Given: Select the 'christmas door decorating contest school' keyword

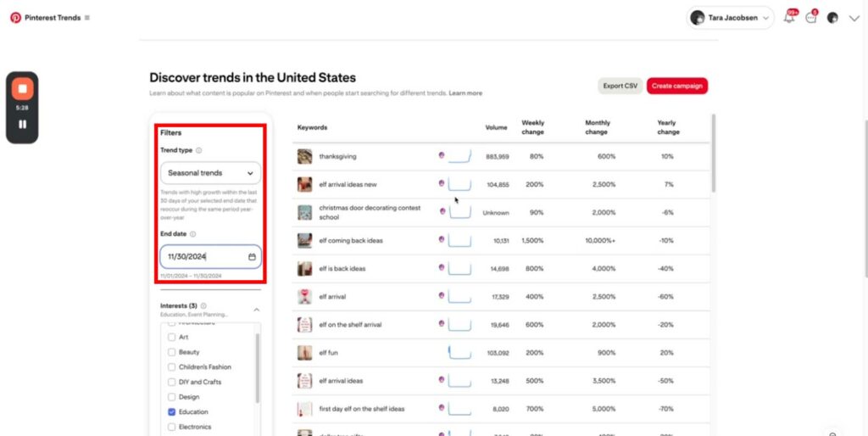Looking at the screenshot, I should (370, 213).
